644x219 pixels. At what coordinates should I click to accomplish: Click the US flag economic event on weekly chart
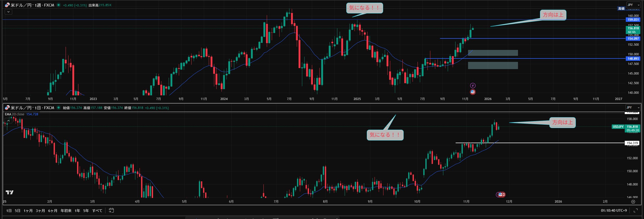[x=473, y=92]
